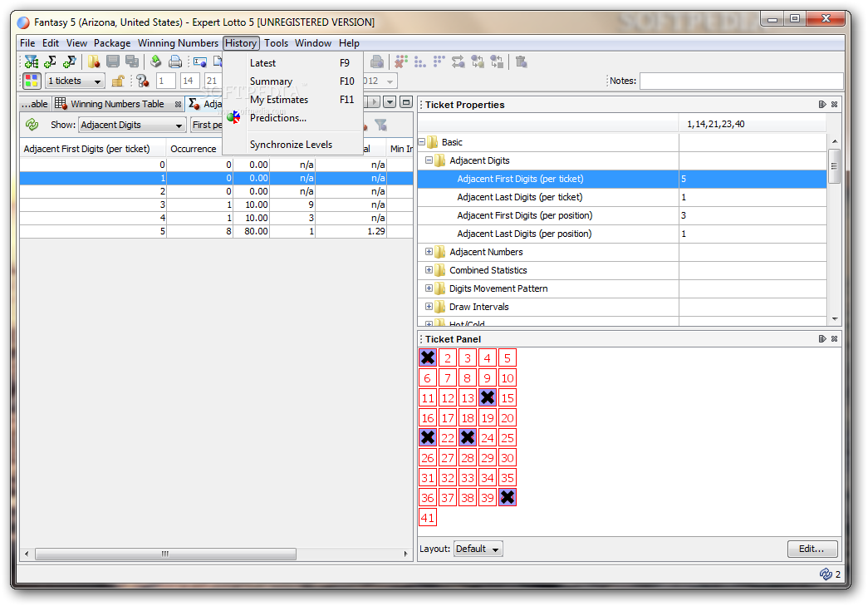Open the Layout Default dropdown
This screenshot has height=606, width=868.
click(x=478, y=549)
